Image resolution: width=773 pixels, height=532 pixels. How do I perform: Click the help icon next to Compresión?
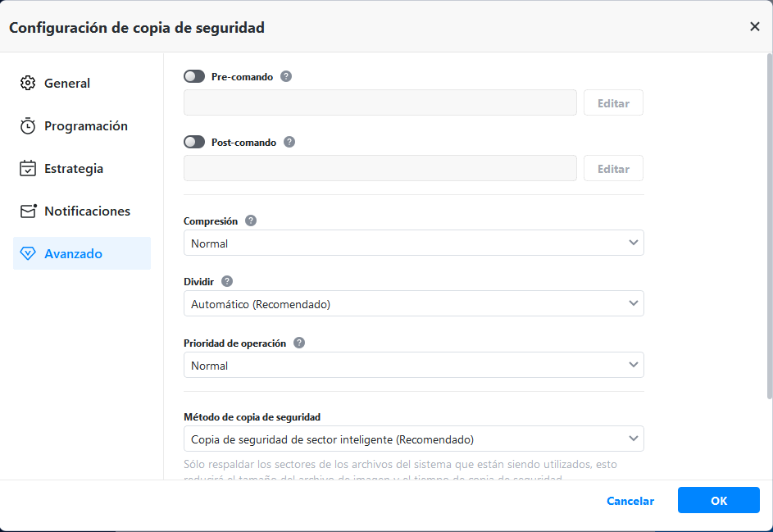(251, 221)
